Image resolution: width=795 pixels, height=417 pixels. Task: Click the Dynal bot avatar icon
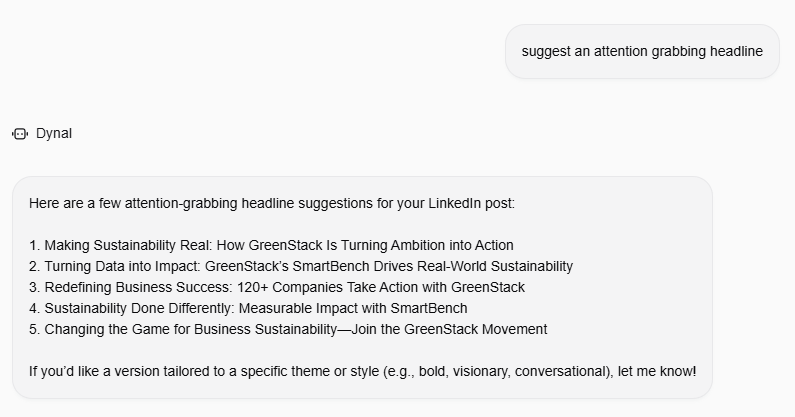20,133
